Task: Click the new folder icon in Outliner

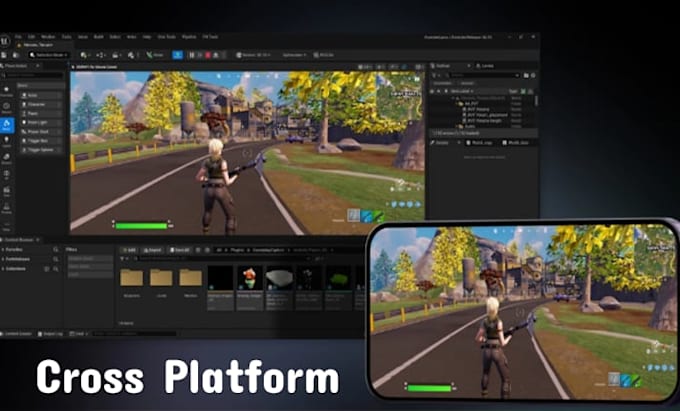Action: point(526,75)
